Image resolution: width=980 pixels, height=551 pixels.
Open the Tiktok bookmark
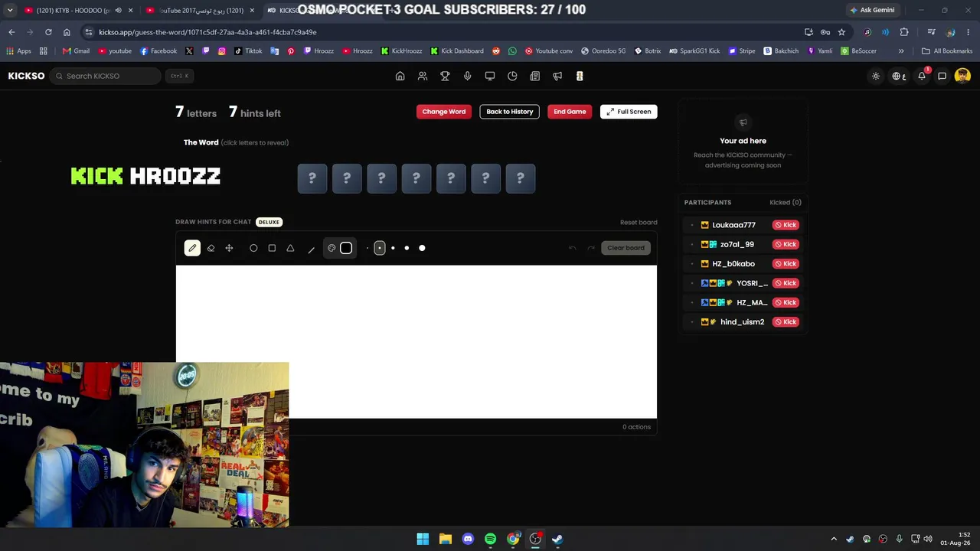click(248, 51)
